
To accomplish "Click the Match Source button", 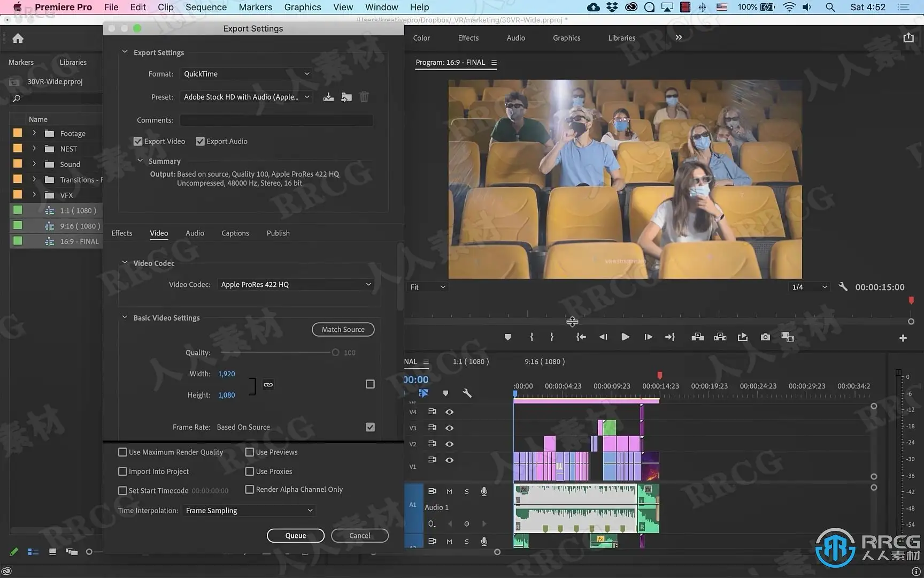I will 343,330.
